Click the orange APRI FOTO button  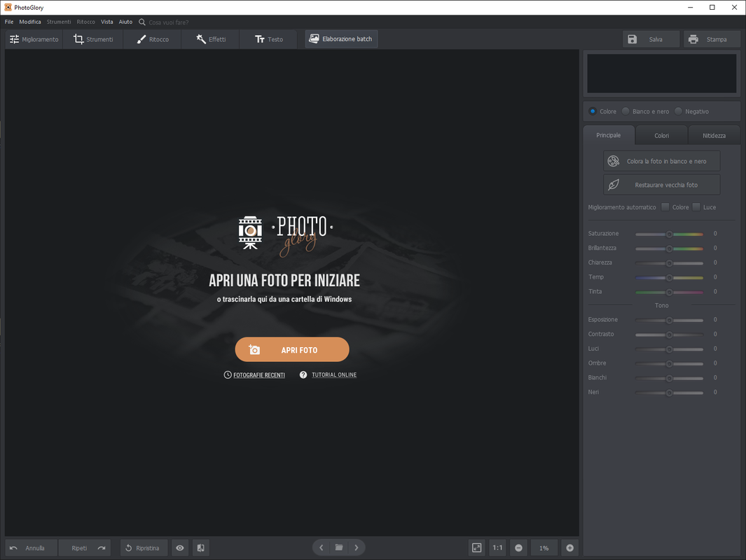pos(292,350)
